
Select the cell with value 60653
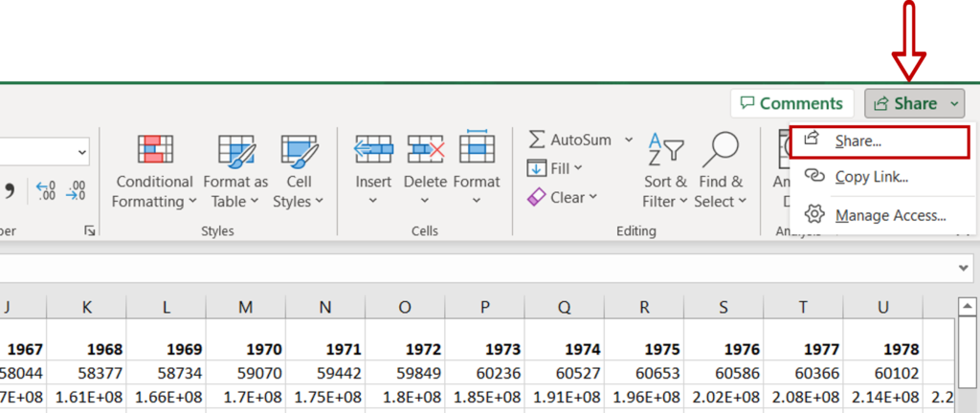point(644,373)
